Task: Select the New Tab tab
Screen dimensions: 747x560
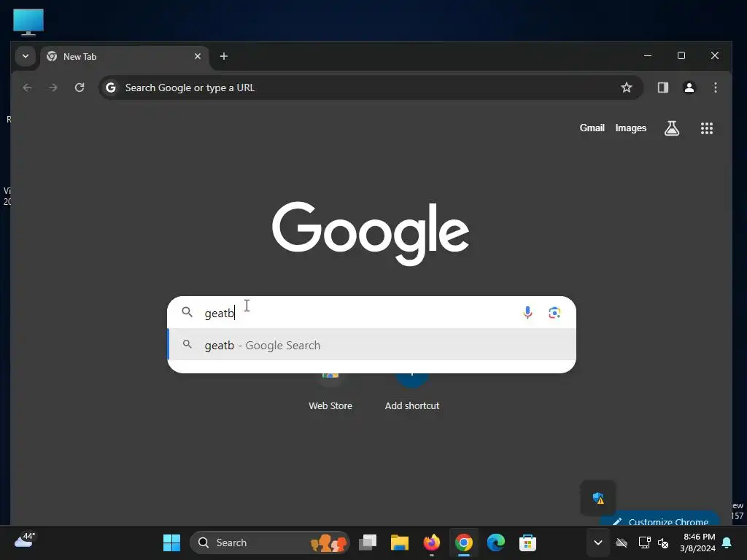Action: point(124,57)
